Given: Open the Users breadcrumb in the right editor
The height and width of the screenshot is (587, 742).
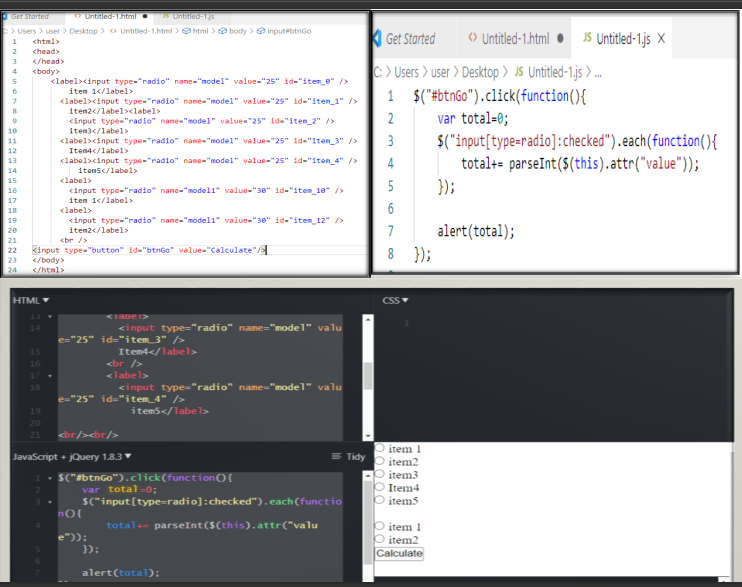Looking at the screenshot, I should [x=406, y=72].
